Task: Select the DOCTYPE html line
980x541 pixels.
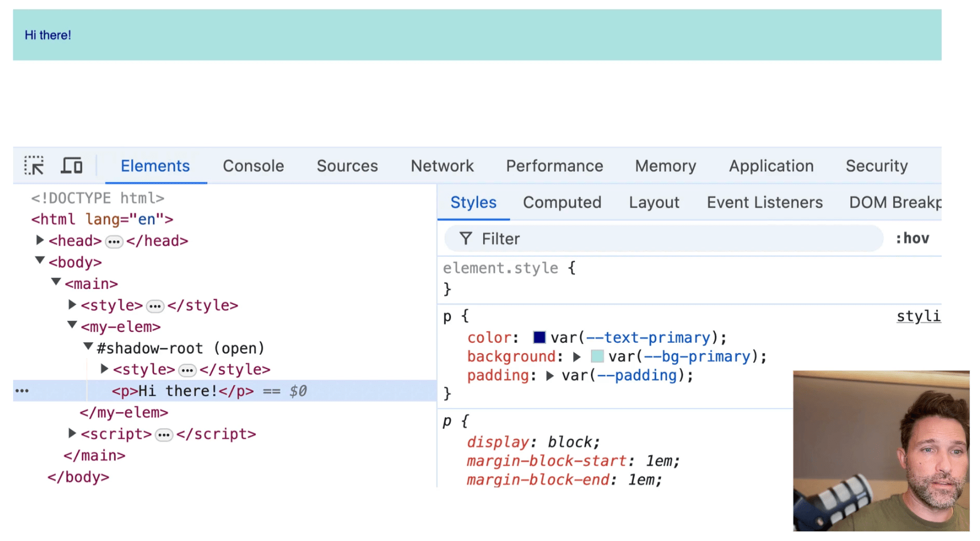Action: pos(97,198)
